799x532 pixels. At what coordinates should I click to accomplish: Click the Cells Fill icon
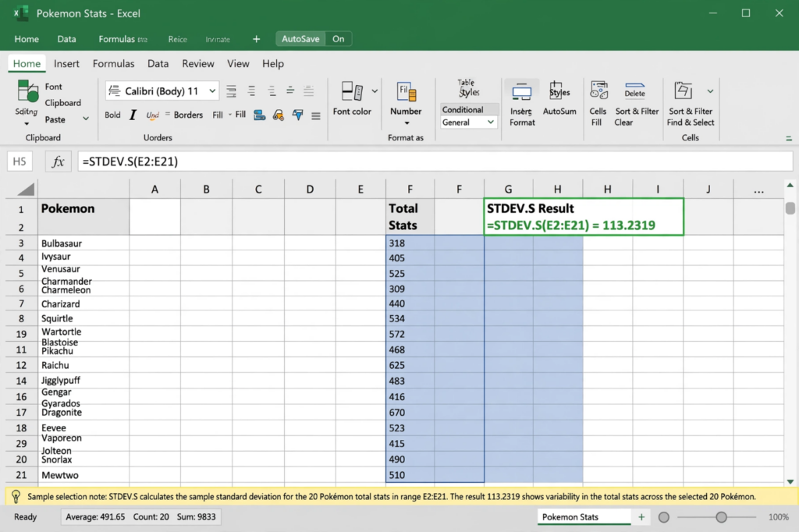pyautogui.click(x=598, y=90)
